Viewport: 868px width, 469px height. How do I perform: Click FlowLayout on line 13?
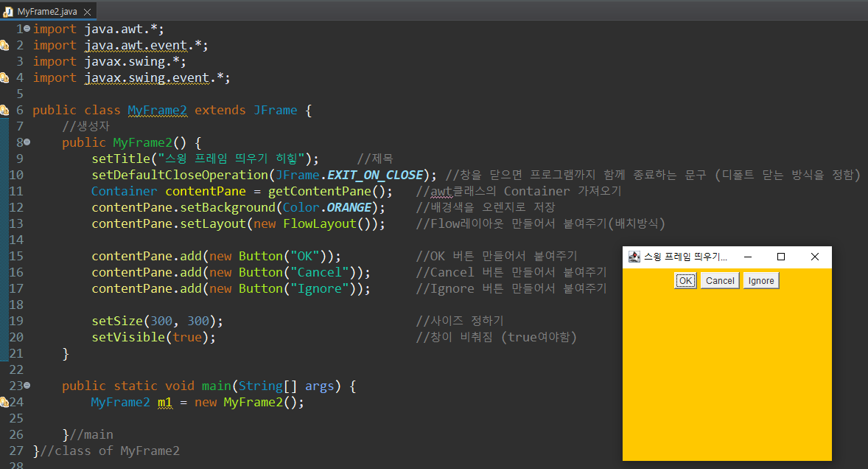(x=320, y=223)
